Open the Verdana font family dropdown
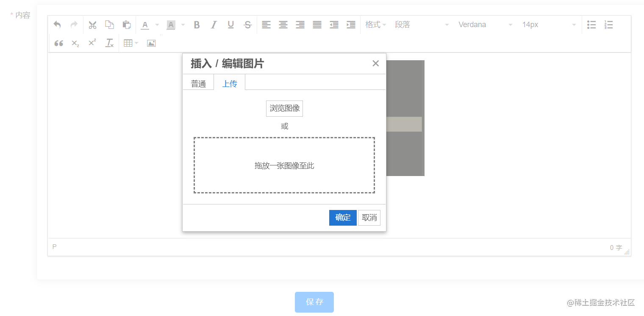Screen dimensions: 644x316 485,25
